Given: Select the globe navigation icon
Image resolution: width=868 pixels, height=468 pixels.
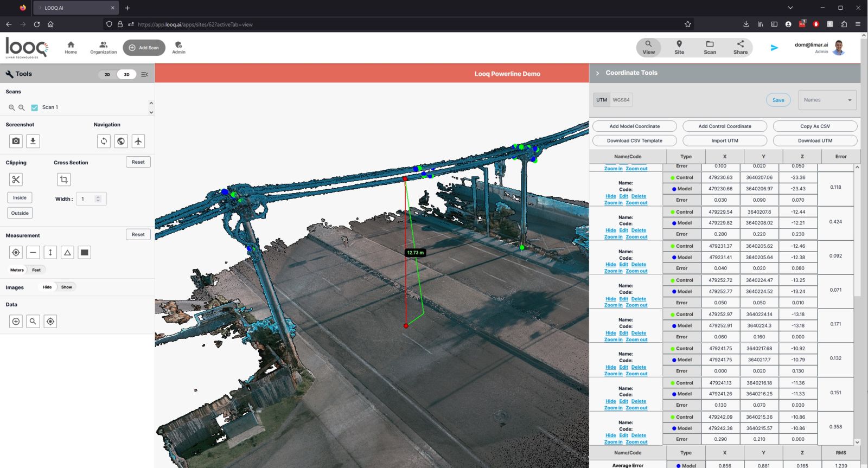Looking at the screenshot, I should pos(121,141).
